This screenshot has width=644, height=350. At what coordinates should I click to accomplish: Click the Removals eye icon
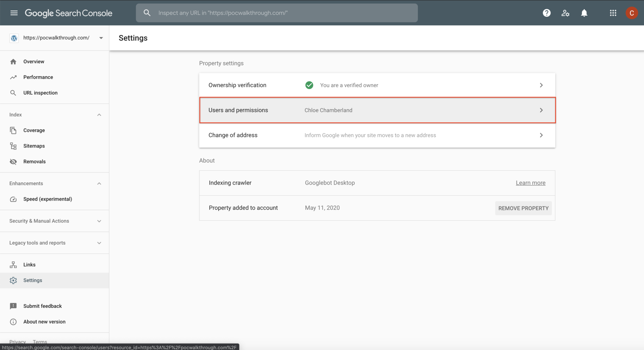click(x=13, y=161)
